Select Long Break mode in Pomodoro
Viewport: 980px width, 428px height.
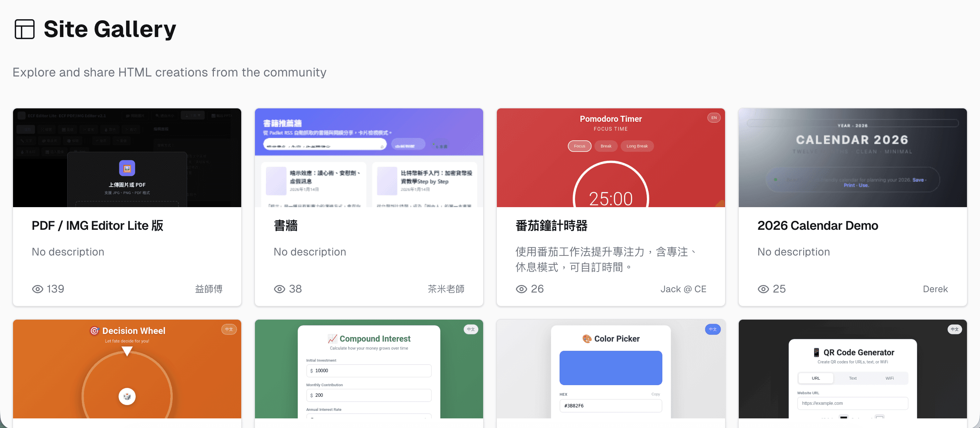pos(637,146)
